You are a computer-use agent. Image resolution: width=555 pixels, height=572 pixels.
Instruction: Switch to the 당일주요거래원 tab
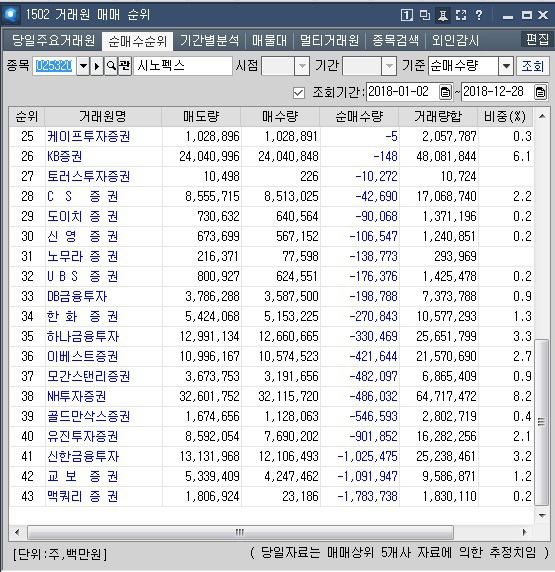(53, 40)
